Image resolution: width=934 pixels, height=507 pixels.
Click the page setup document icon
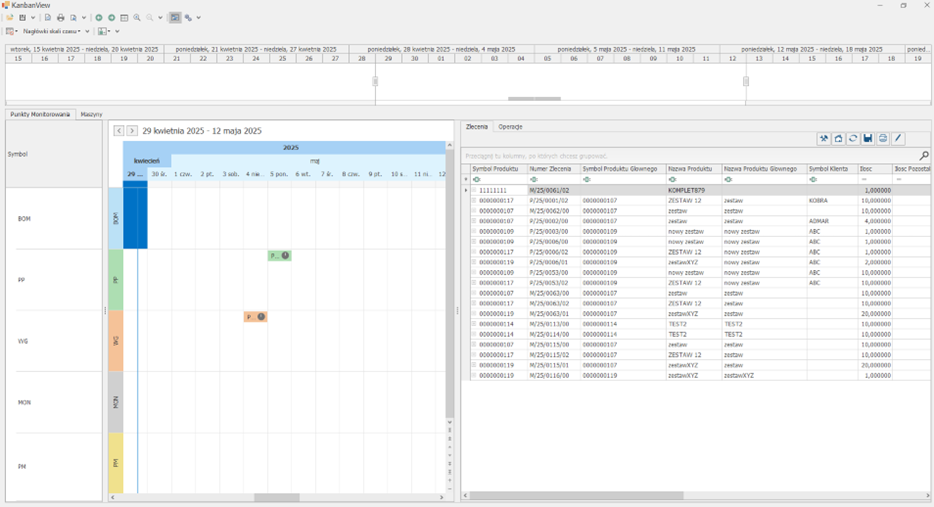click(x=48, y=18)
